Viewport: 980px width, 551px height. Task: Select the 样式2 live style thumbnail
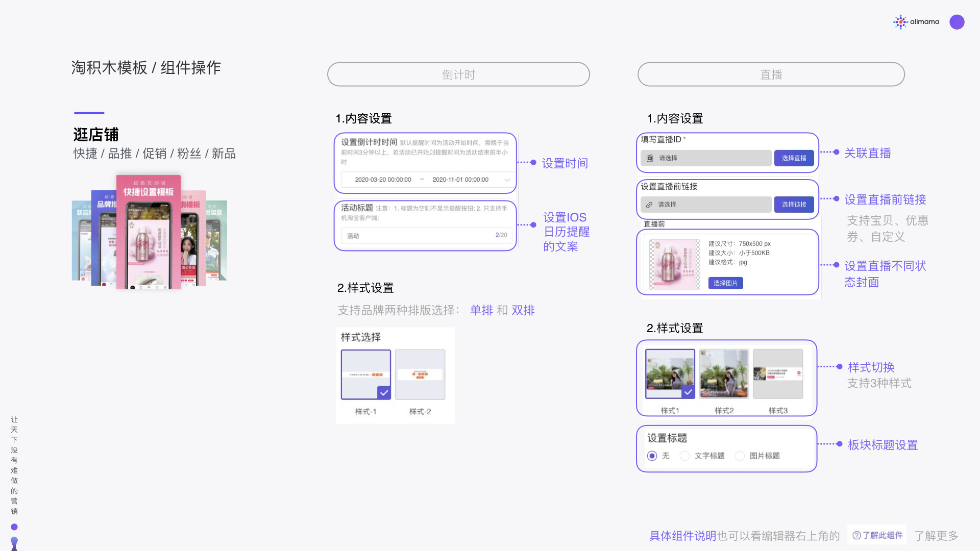pyautogui.click(x=724, y=374)
